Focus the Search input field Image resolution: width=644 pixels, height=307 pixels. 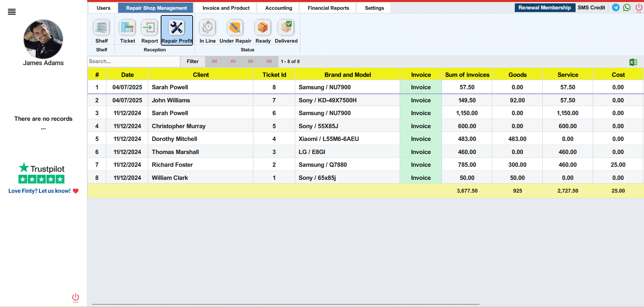[x=134, y=61]
